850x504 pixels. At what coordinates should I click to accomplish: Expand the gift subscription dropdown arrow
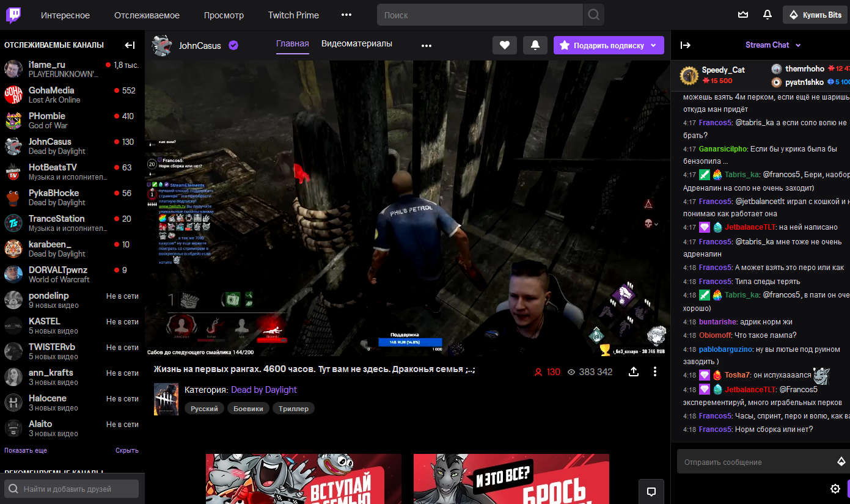654,45
